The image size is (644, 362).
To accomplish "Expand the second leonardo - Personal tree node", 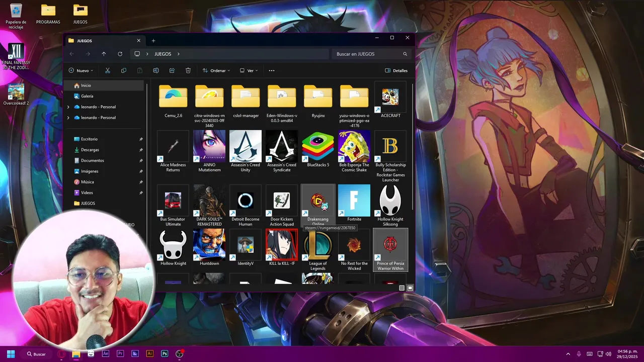I will [x=68, y=118].
